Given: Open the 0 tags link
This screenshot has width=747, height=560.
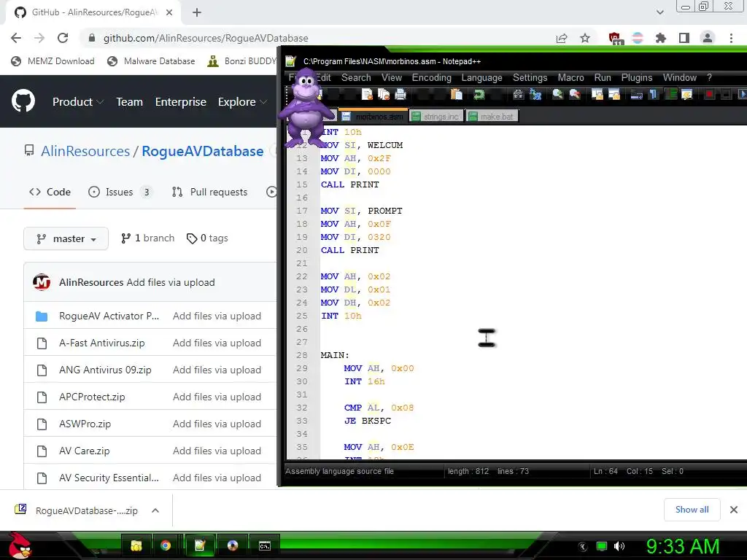Looking at the screenshot, I should [207, 238].
